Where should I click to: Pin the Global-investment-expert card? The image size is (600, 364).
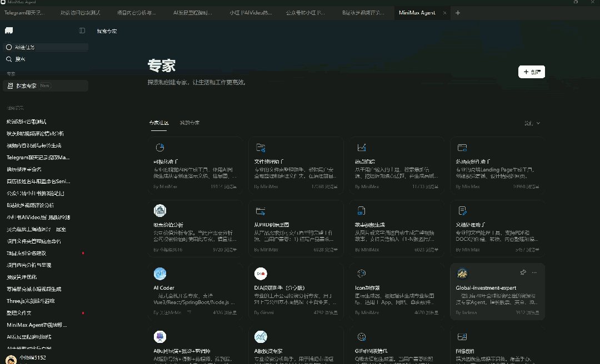point(523,272)
